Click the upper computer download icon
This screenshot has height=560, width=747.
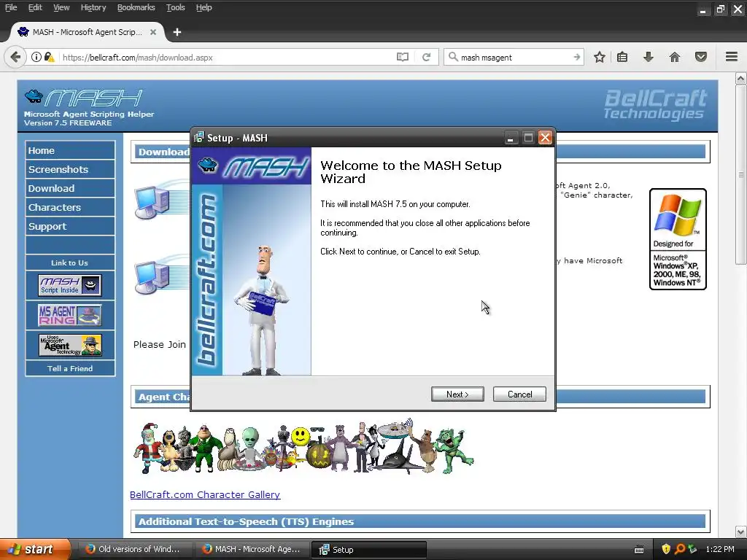(152, 203)
